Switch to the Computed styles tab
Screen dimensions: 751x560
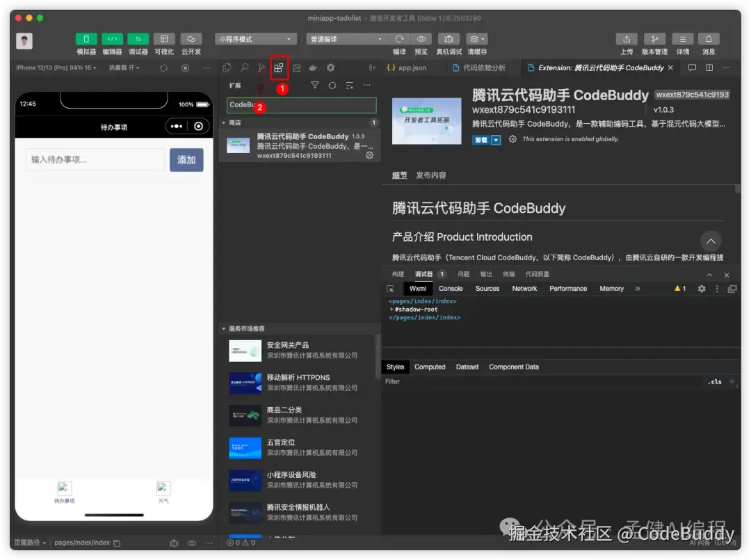tap(430, 367)
